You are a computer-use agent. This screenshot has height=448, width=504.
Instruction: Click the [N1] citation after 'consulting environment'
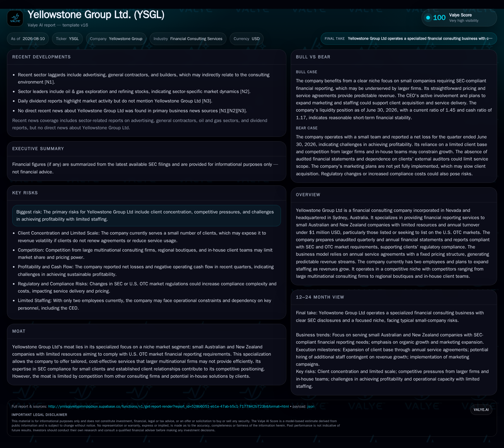(49, 82)
